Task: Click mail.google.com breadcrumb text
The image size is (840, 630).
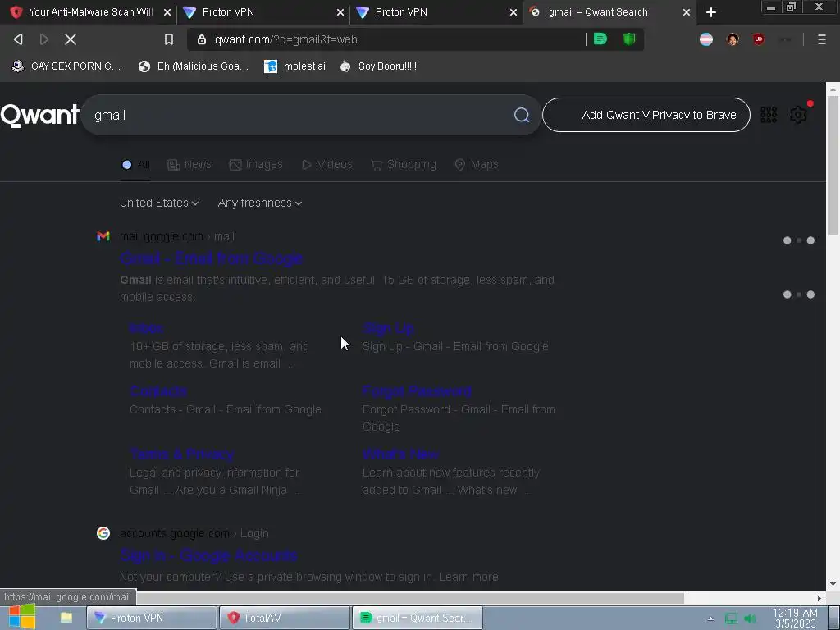Action: click(x=162, y=236)
